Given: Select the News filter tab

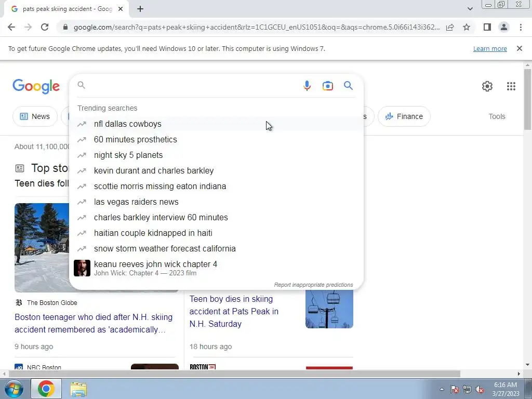Looking at the screenshot, I should tap(35, 116).
